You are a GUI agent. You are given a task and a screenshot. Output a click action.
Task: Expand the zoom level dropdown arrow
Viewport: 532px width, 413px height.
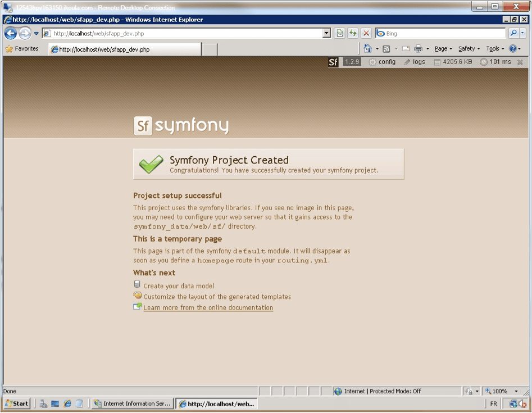516,391
